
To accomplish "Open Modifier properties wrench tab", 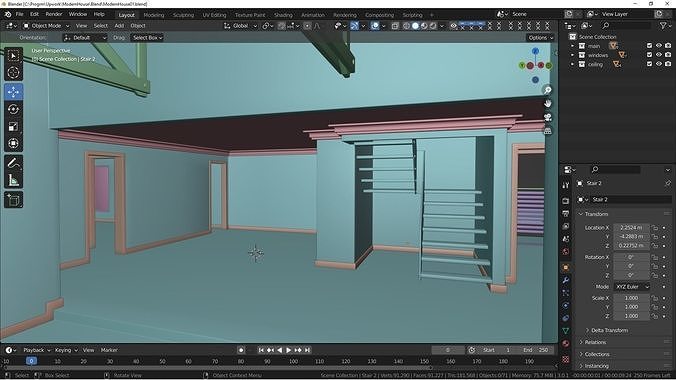I will coord(566,280).
